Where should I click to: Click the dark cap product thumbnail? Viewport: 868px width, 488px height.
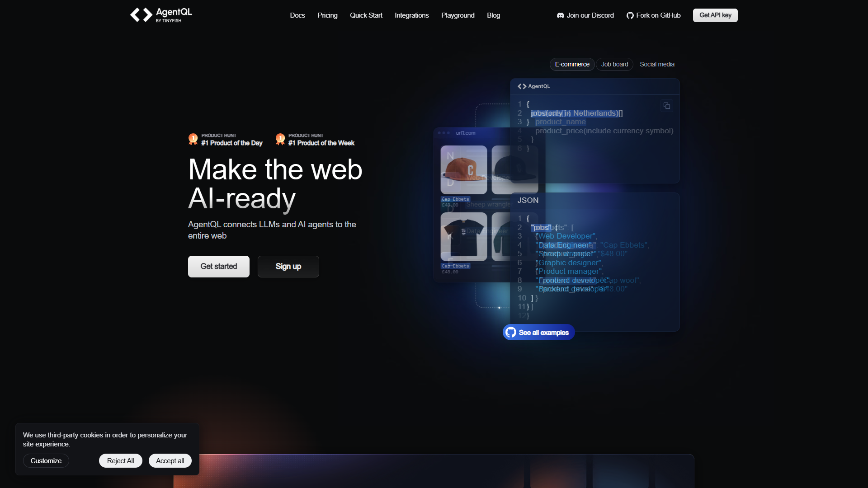pyautogui.click(x=515, y=170)
